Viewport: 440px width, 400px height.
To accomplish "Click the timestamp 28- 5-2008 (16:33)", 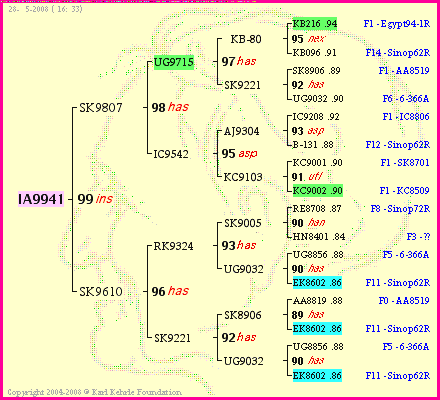I will point(45,9).
